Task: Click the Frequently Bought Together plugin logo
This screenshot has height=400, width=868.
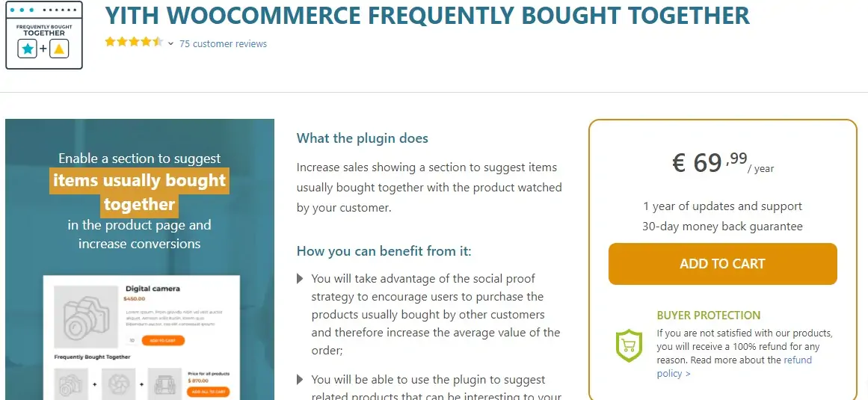Action: pyautogui.click(x=43, y=36)
